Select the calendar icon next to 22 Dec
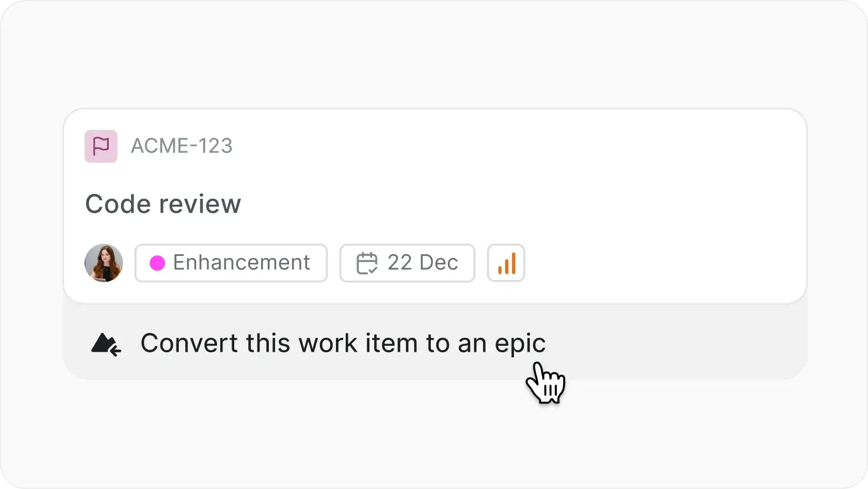The width and height of the screenshot is (868, 489). click(x=368, y=263)
